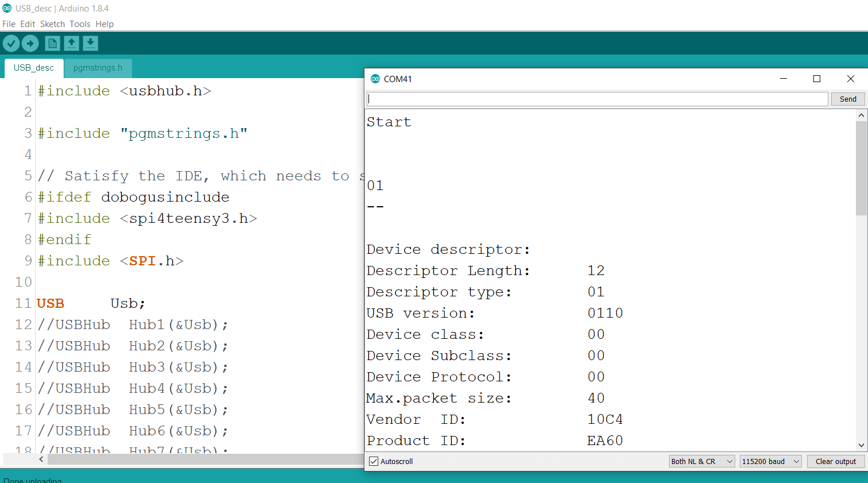Switch to the pgmstrings.h tab

click(x=98, y=68)
